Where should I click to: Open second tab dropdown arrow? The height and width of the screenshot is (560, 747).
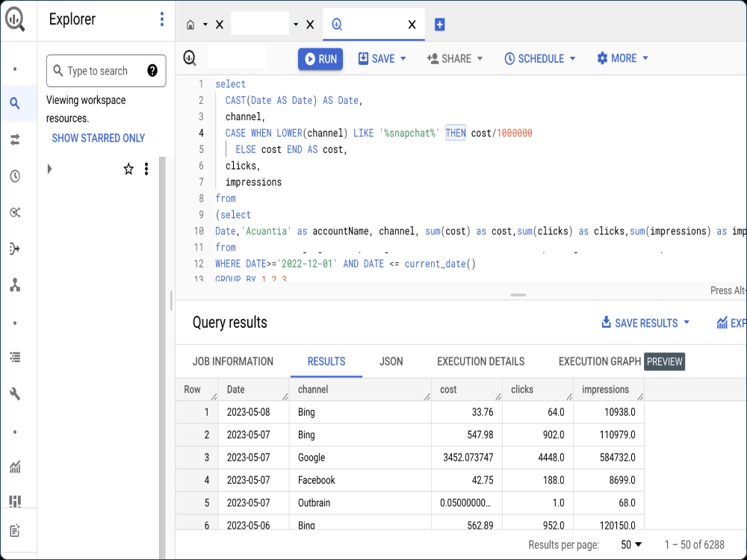(296, 25)
